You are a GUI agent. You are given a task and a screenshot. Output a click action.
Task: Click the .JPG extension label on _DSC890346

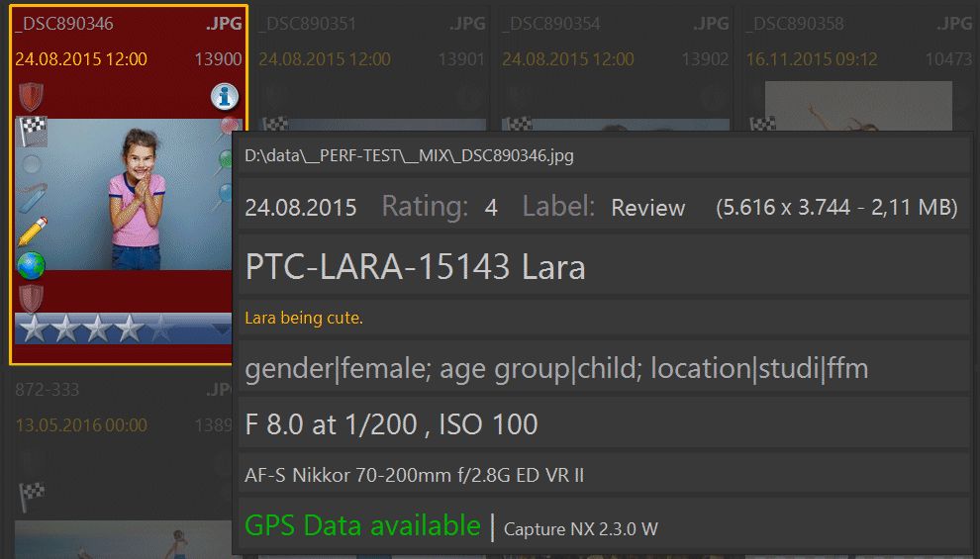[224, 24]
